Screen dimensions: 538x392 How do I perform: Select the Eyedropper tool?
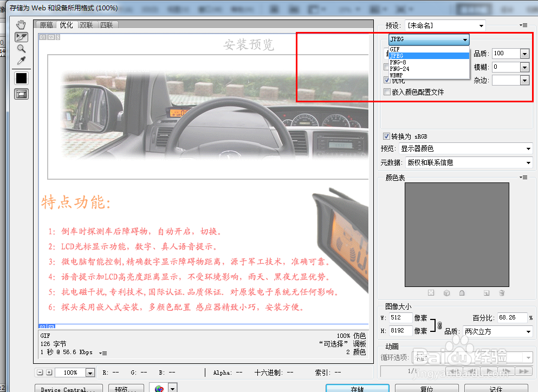coord(21,61)
